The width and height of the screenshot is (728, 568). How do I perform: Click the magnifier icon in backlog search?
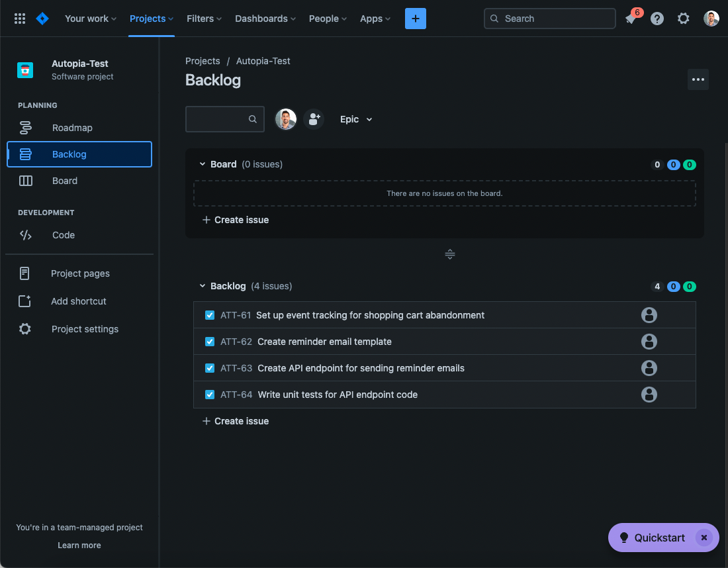point(253,119)
